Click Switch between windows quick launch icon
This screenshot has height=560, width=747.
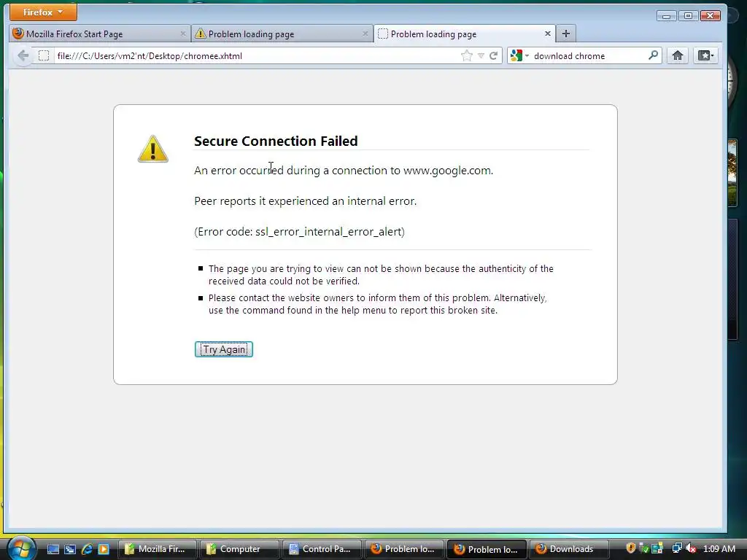pos(70,549)
